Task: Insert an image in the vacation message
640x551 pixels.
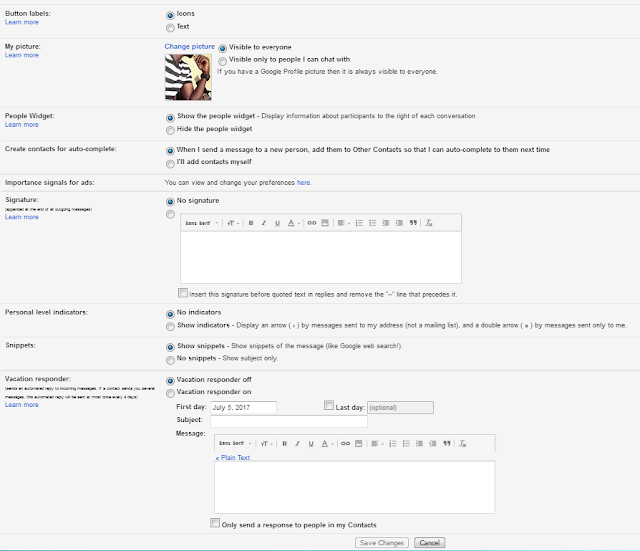Action: [358, 444]
